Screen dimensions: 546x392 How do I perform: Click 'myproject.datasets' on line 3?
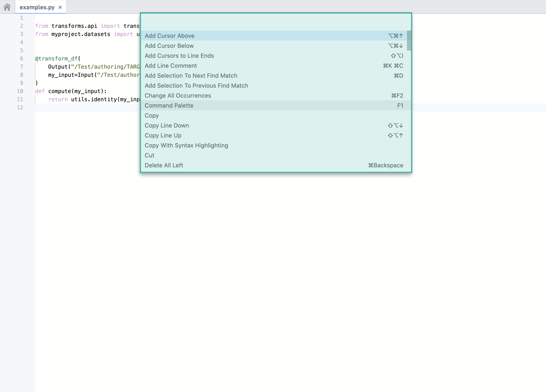[x=81, y=34]
